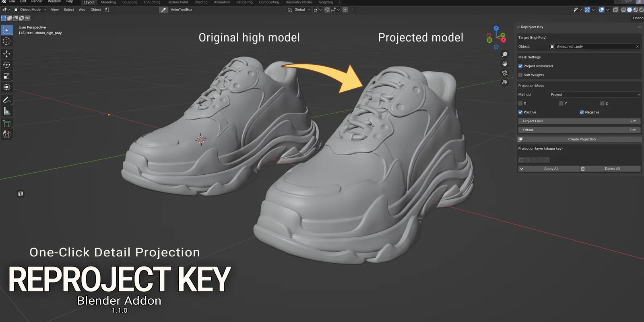Select solid viewport shading

coord(630,10)
